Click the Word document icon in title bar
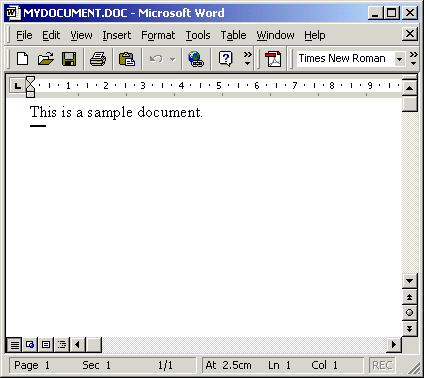The width and height of the screenshot is (424, 378). point(13,13)
